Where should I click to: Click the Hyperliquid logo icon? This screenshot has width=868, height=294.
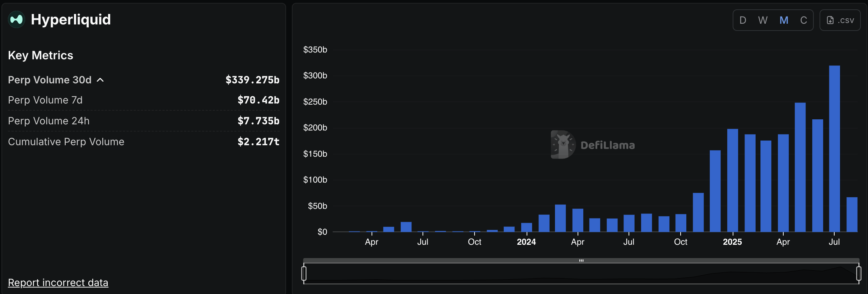click(x=16, y=19)
